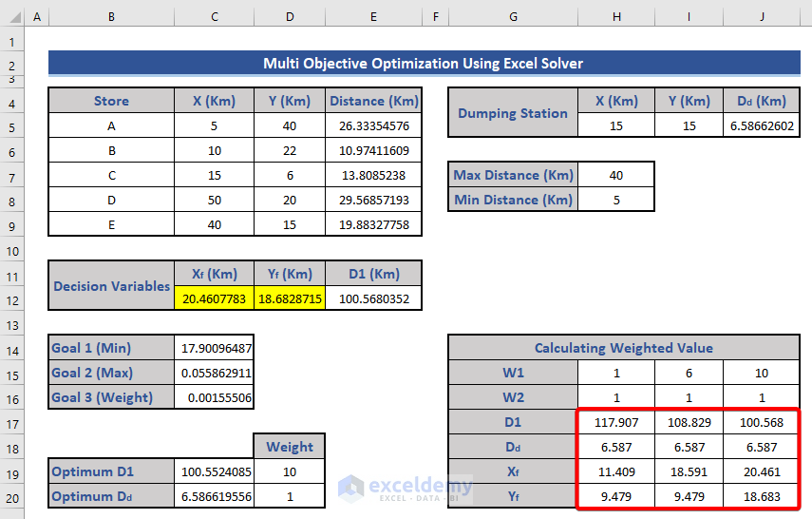Click store B Y value 22
Viewport: 812px width, 519px height.
[290, 151]
